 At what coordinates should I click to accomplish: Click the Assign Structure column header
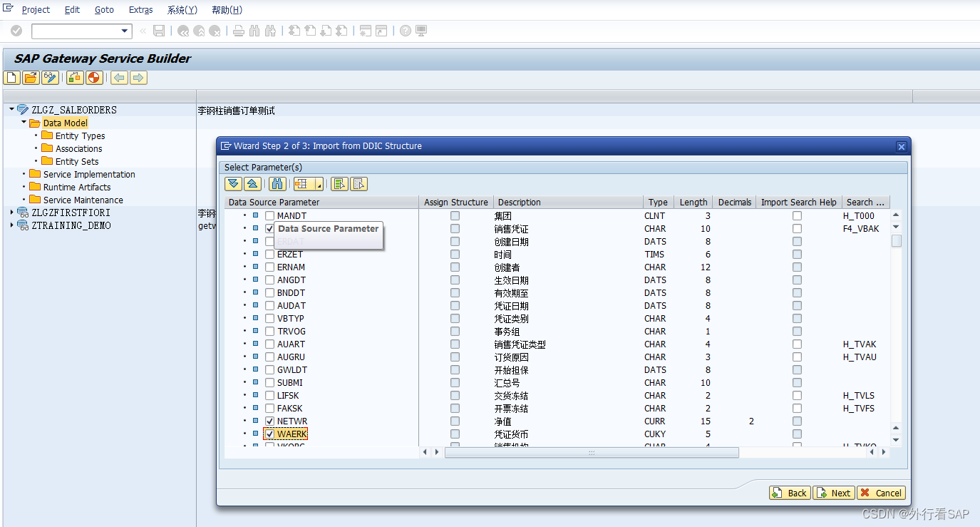click(x=456, y=203)
